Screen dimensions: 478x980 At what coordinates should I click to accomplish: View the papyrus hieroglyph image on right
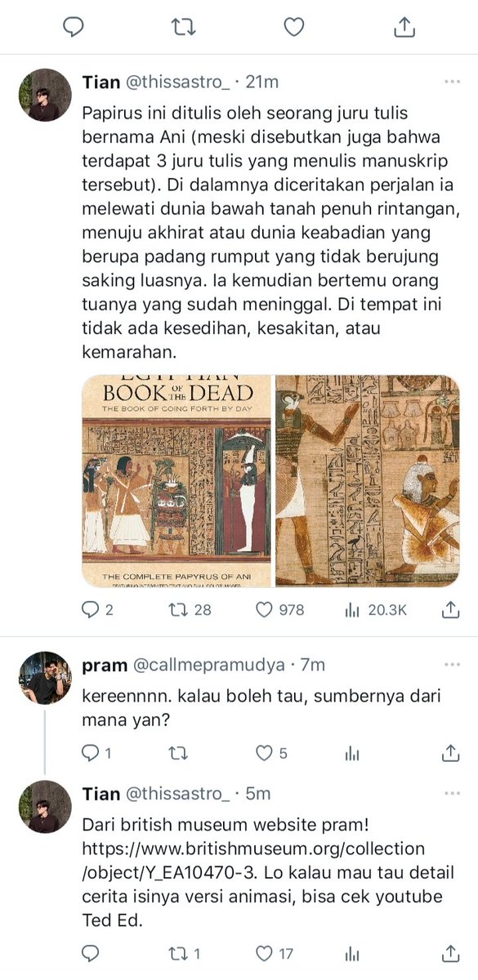point(368,481)
